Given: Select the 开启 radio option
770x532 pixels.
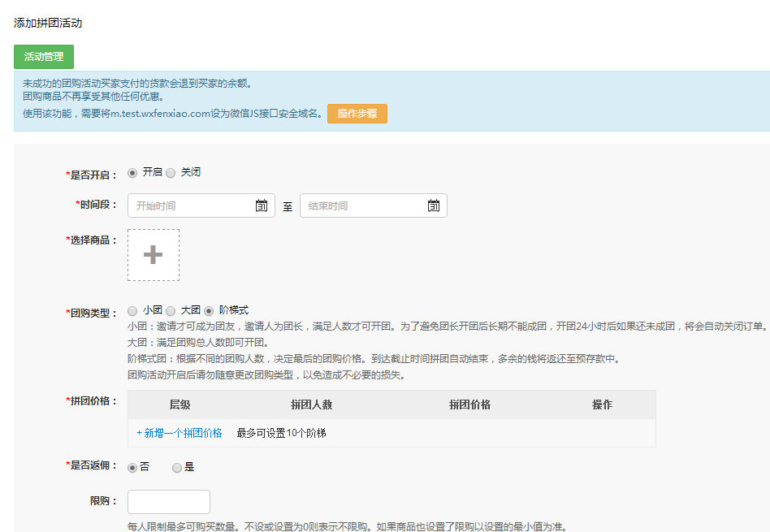Looking at the screenshot, I should pos(133,173).
